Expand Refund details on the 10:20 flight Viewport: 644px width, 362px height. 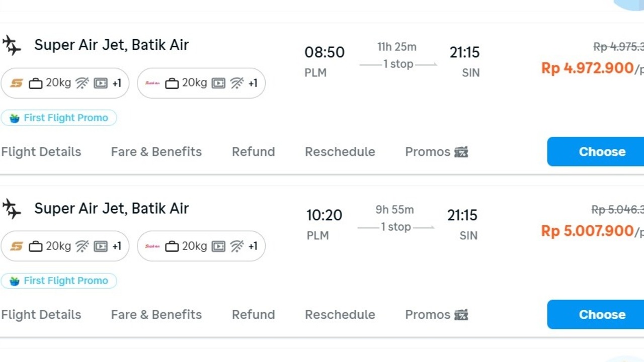click(x=253, y=315)
